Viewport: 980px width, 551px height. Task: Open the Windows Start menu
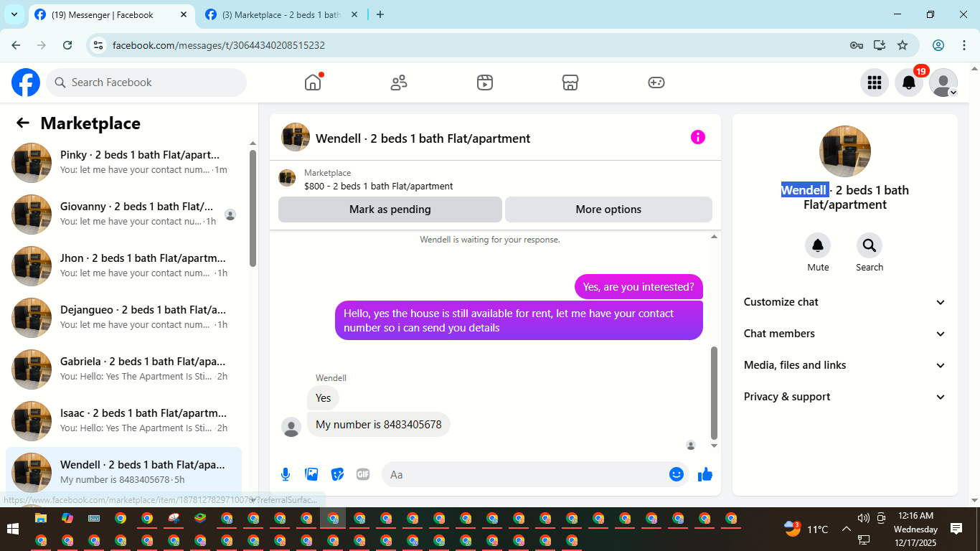click(13, 529)
